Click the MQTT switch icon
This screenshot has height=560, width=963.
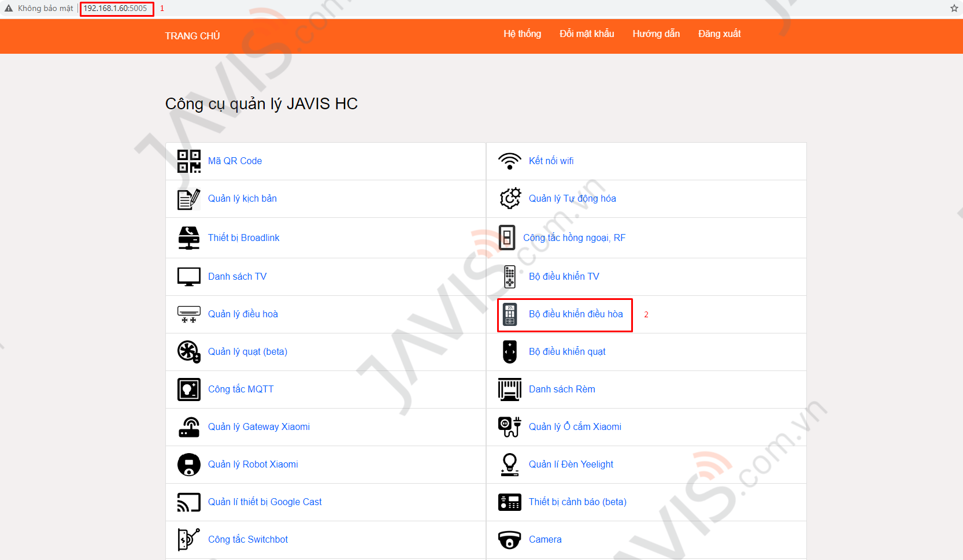point(189,390)
